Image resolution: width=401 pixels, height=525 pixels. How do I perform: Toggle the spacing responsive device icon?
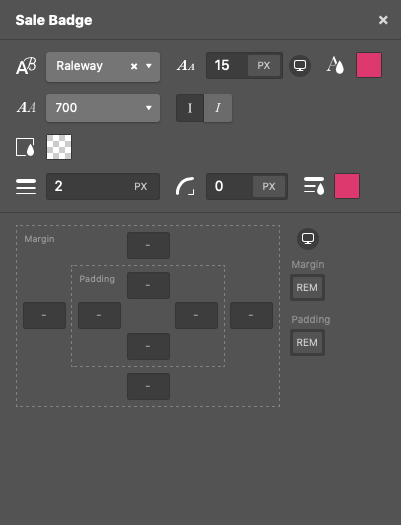[308, 239]
